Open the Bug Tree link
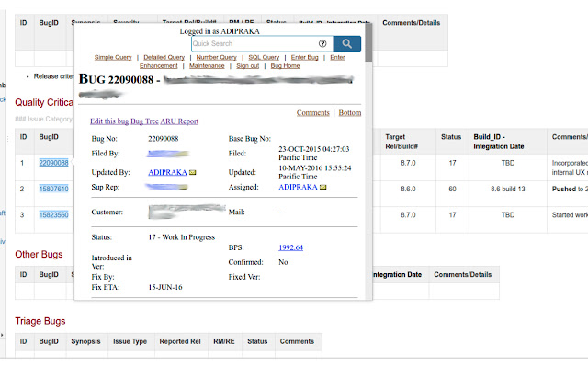Image resolution: width=588 pixels, height=368 pixels. point(144,121)
